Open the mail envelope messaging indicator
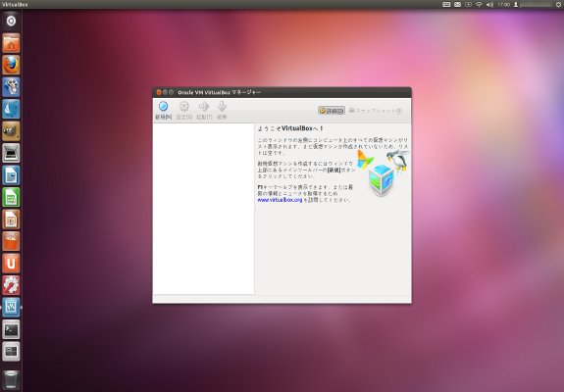This screenshot has height=392, width=564. click(x=457, y=4)
